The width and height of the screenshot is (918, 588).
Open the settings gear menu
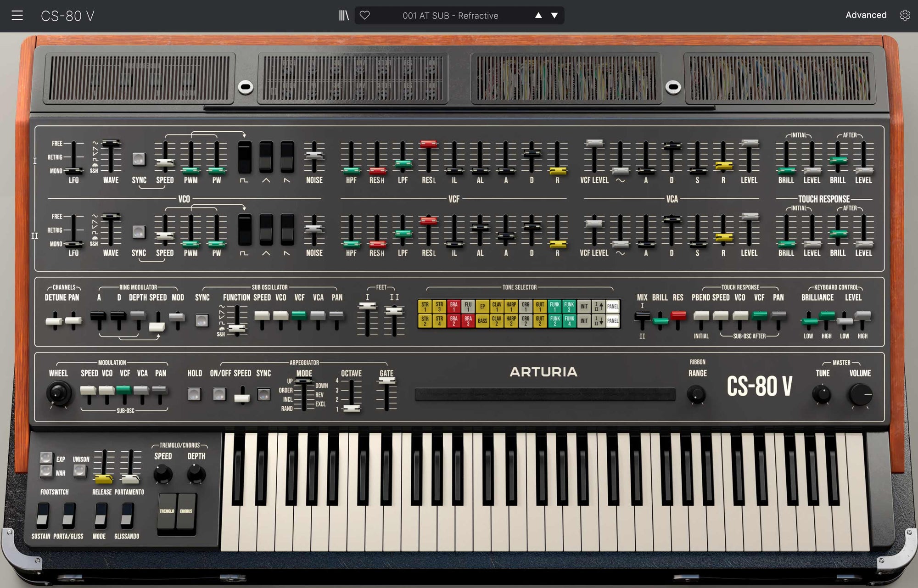click(x=905, y=15)
